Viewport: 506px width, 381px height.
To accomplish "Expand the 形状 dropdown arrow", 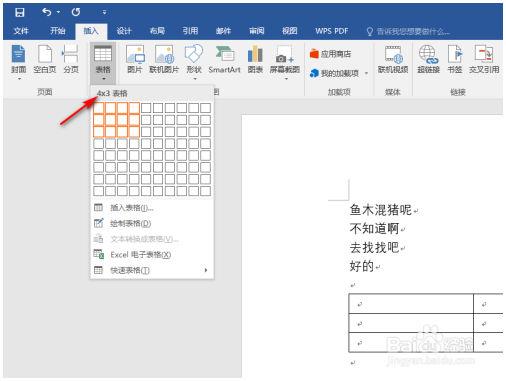I will pos(195,79).
